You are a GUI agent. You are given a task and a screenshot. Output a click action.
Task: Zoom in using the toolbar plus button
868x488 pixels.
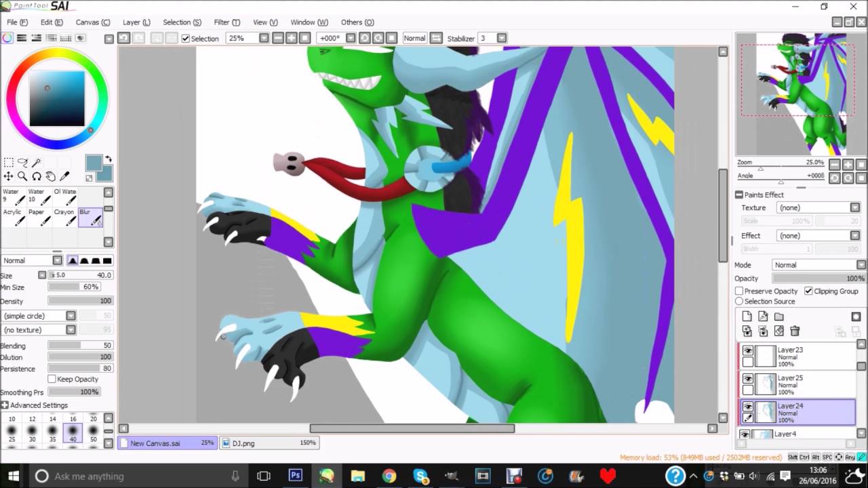292,38
